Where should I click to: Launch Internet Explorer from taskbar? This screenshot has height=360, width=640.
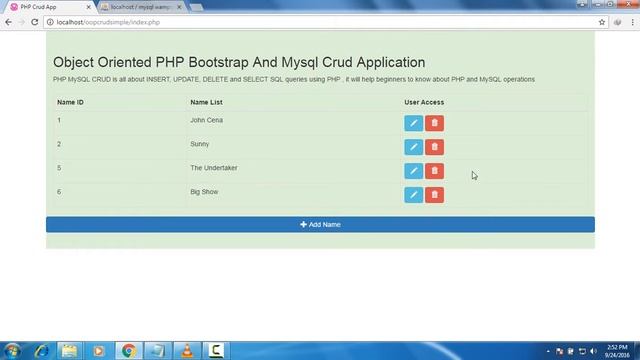(x=41, y=351)
